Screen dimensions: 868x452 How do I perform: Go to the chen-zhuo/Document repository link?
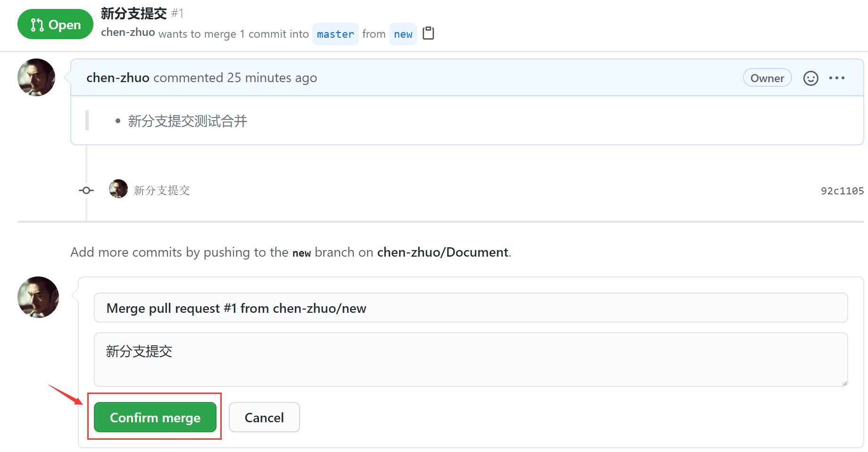[x=442, y=252]
